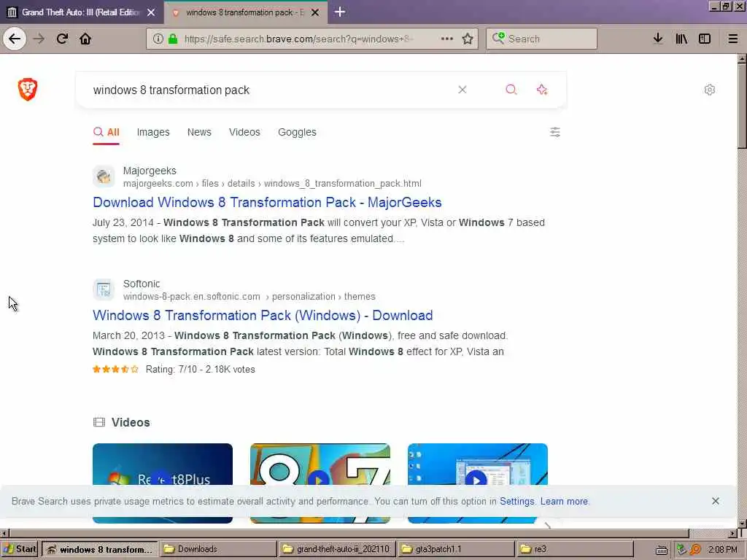The width and height of the screenshot is (747, 560).
Task: Clear the search query with X
Action: (x=462, y=90)
